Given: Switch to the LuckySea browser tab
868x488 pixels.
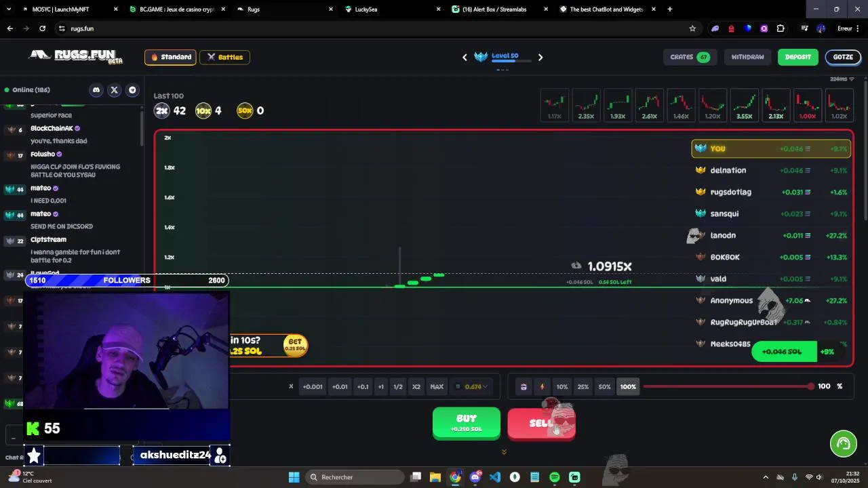Looking at the screenshot, I should coord(393,9).
